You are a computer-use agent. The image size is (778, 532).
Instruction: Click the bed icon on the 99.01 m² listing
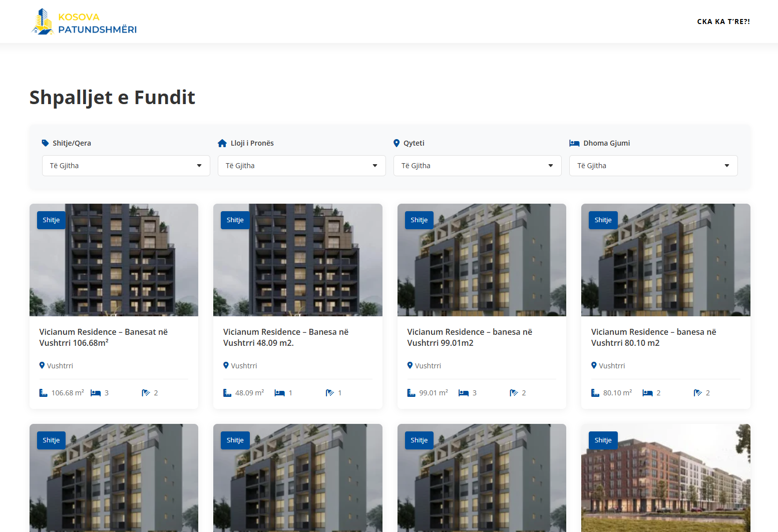pos(464,393)
